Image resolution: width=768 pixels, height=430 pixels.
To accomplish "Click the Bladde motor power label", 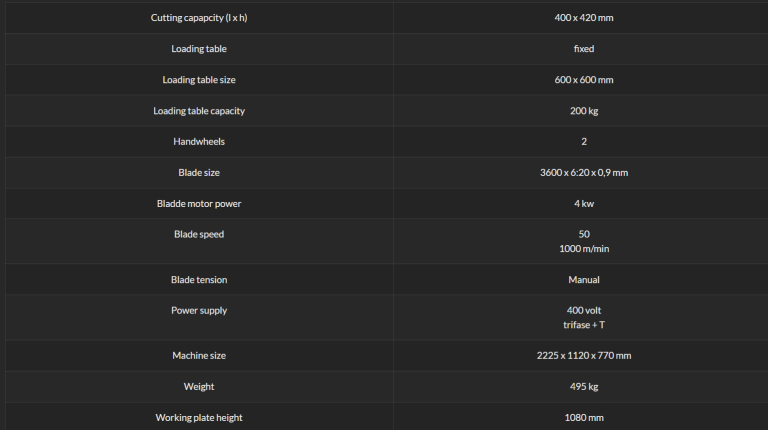I will pyautogui.click(x=199, y=204).
